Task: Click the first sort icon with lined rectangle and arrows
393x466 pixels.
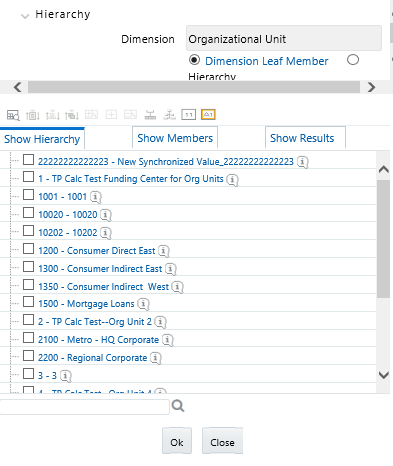Action: 33,115
